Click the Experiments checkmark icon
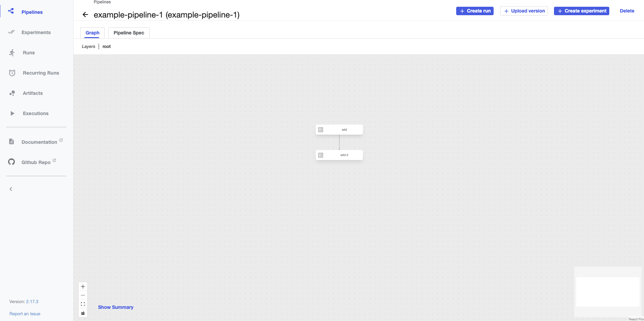644x321 pixels. (11, 32)
